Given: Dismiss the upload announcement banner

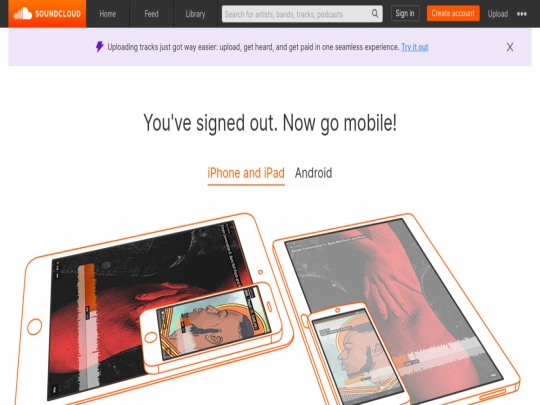Looking at the screenshot, I should coord(510,47).
